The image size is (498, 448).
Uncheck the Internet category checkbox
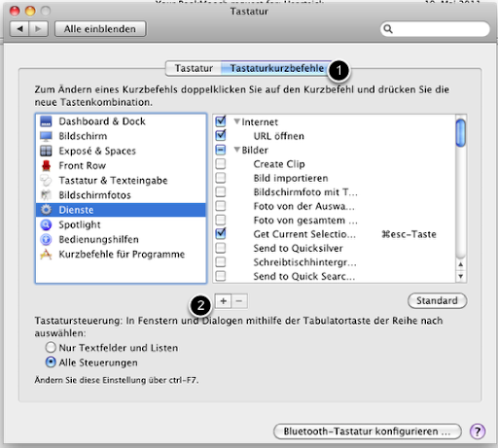coord(221,121)
